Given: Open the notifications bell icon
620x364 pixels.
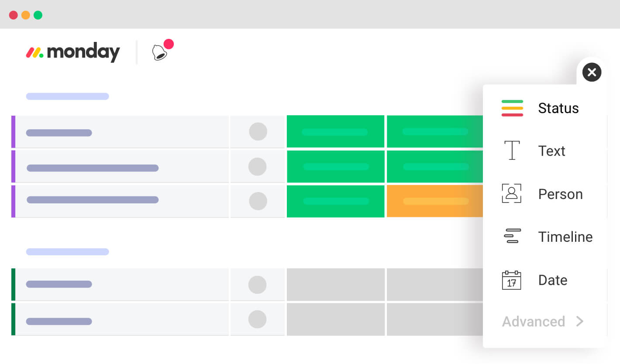Looking at the screenshot, I should pos(160,52).
